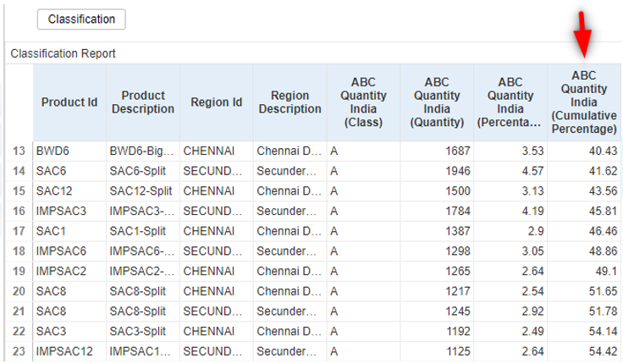Select quantity cell showing 1192

pos(437,331)
